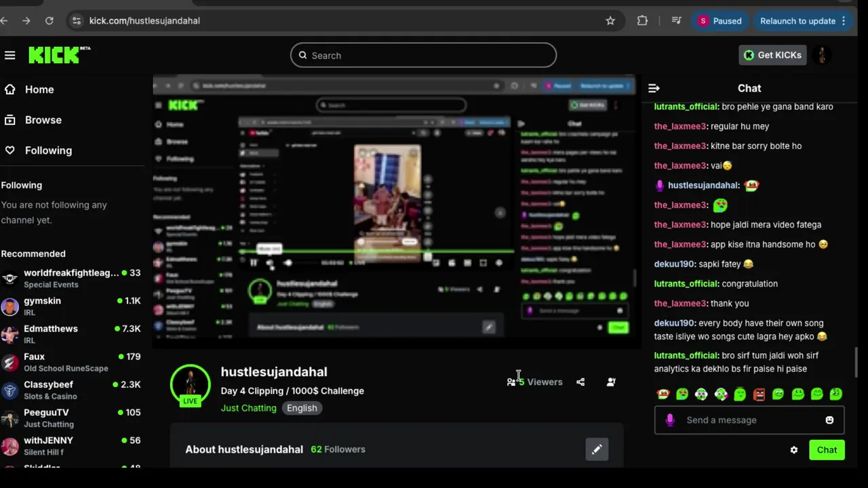Send message with the green Chat button
The height and width of the screenshot is (488, 868).
tap(827, 450)
